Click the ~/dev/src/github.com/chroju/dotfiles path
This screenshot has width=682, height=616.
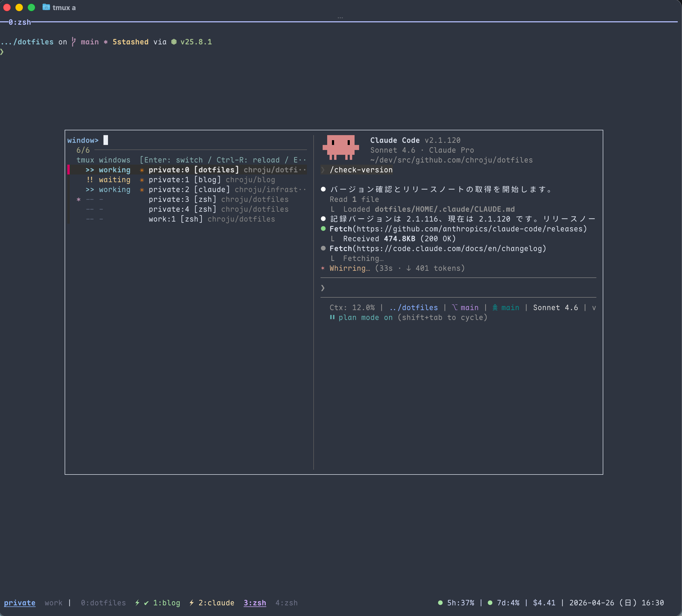click(451, 160)
